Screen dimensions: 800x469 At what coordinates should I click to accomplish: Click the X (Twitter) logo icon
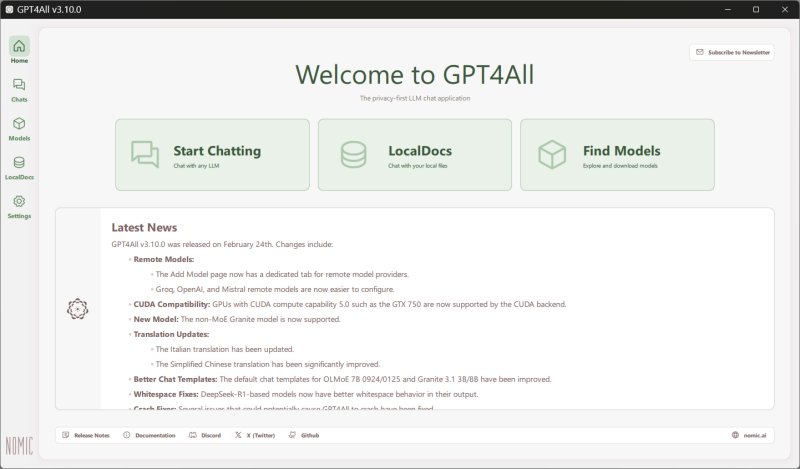pos(238,435)
